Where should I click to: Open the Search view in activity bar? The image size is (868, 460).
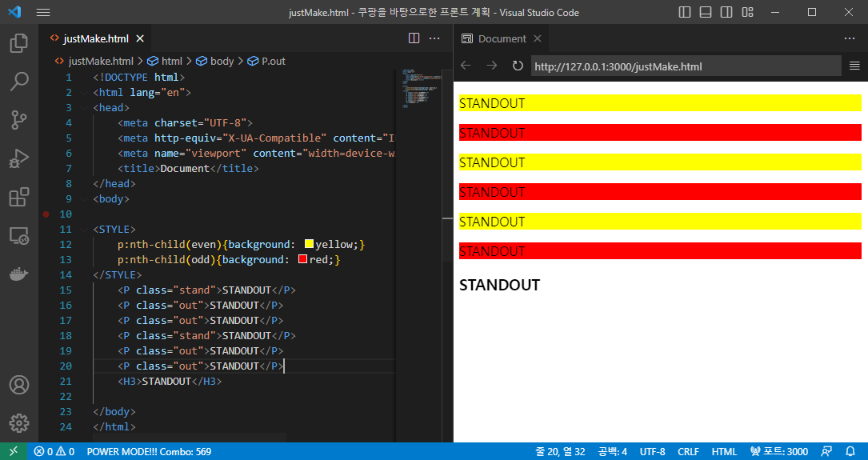click(19, 82)
